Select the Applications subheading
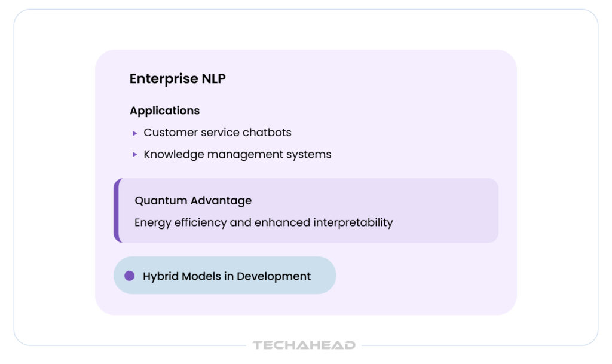This screenshot has width=612, height=364. pyautogui.click(x=164, y=111)
